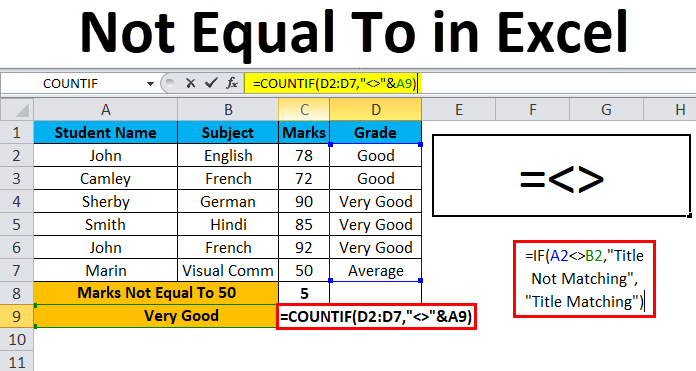696x371 pixels.
Task: Select Good grade cell in row 2
Action: coord(376,155)
